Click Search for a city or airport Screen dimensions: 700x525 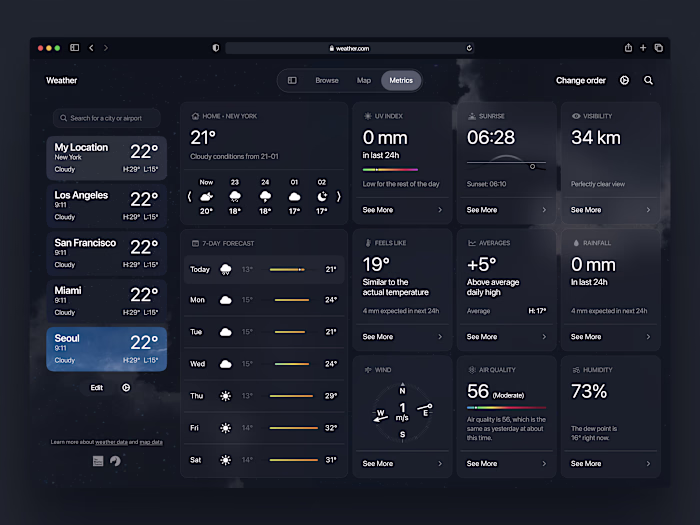pos(107,118)
